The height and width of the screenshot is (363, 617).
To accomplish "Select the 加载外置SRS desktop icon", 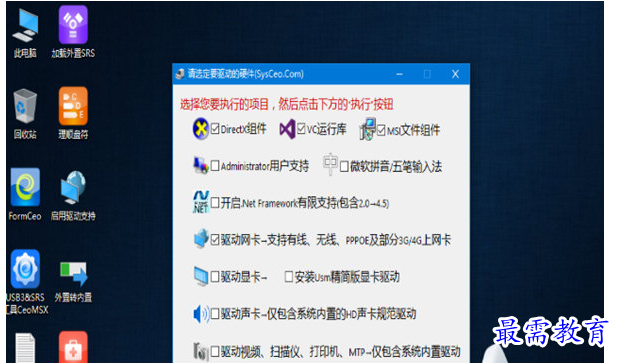I will pos(73,32).
